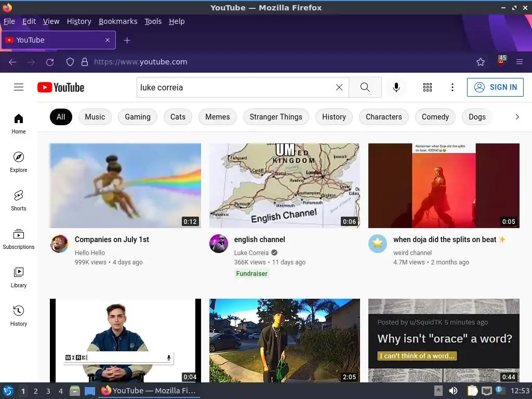Click the magnifying glass search button
Image resolution: width=532 pixels, height=399 pixels.
(x=365, y=87)
